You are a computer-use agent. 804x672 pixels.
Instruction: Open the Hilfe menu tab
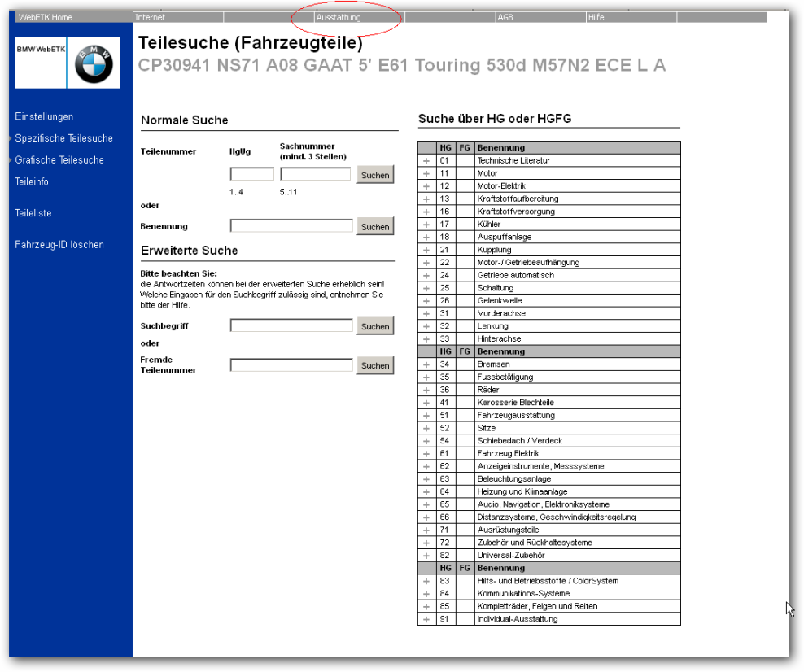click(631, 17)
